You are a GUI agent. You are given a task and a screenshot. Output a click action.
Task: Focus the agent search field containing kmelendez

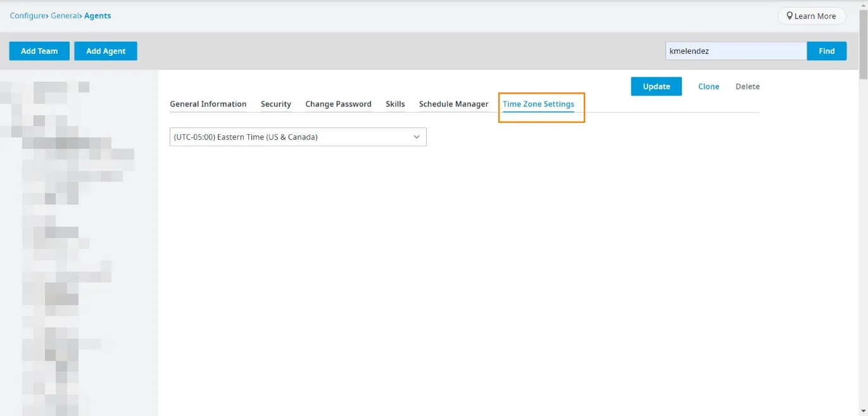(736, 51)
